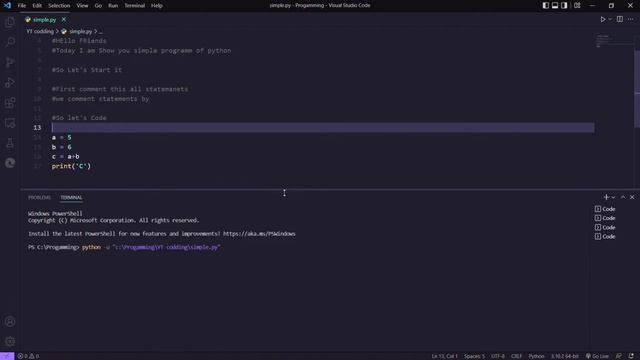Go to line via Ln 13, Col 1
The image size is (640, 360).
[444, 356]
